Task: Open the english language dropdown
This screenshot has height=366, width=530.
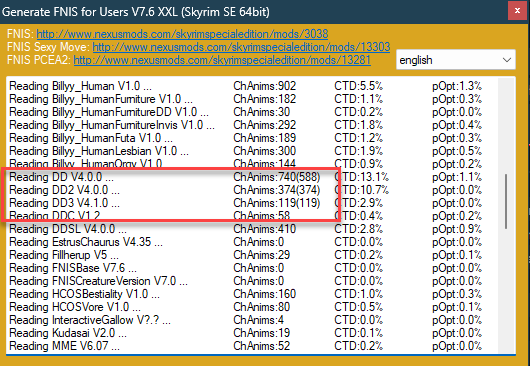Action: 456,60
